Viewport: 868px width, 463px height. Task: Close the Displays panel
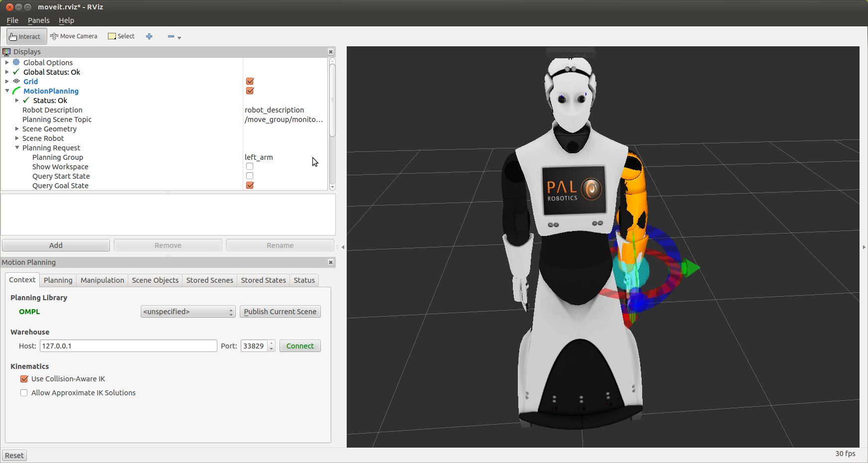(331, 52)
